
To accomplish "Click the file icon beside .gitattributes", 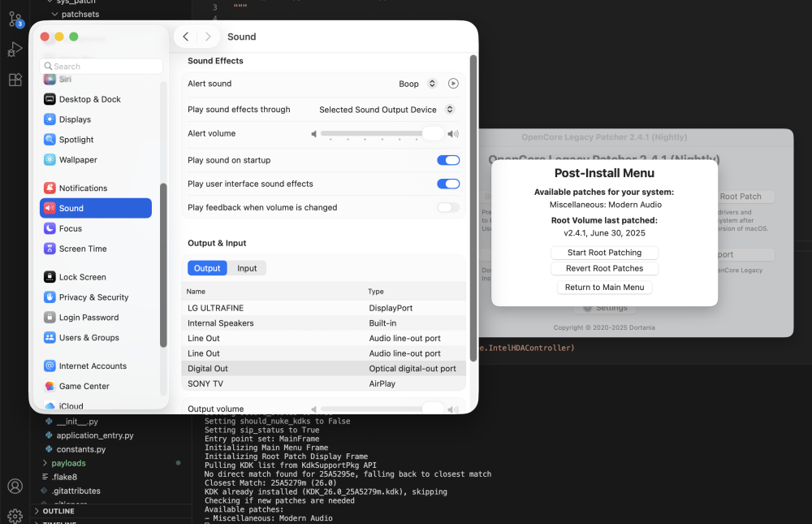I will point(45,491).
